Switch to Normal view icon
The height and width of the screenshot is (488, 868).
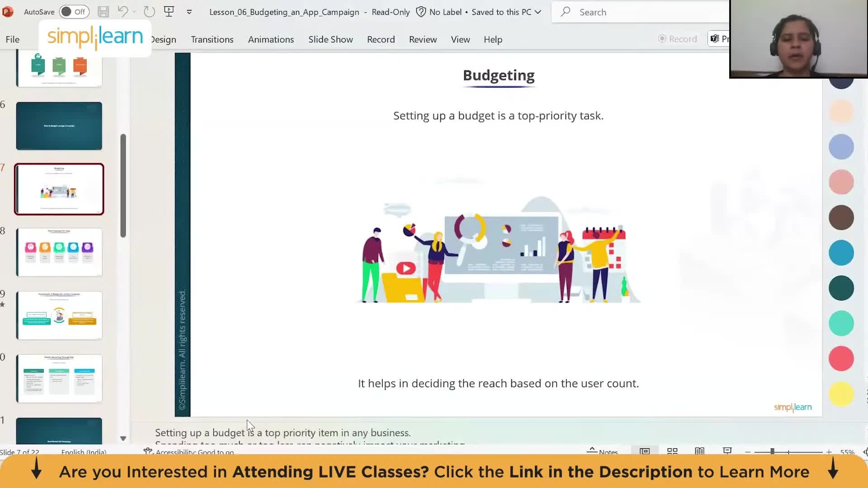click(645, 451)
